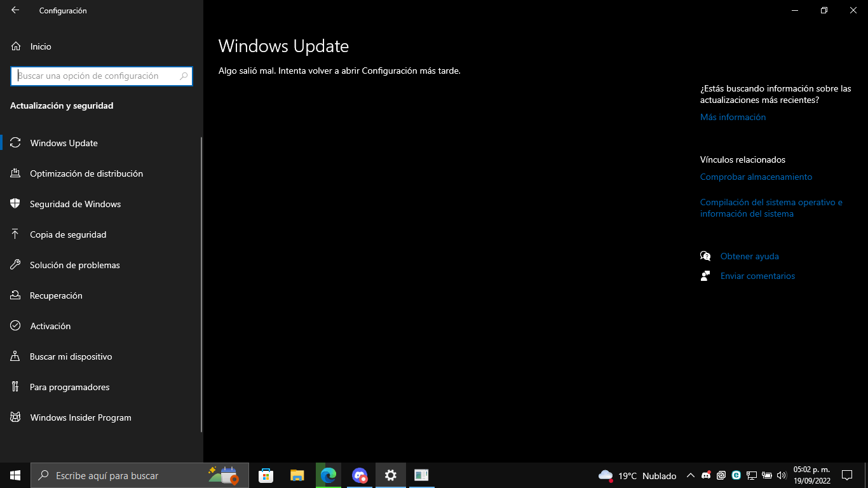Viewport: 868px width, 488px height.
Task: Click the 'Obtener ayuda' link
Action: click(x=750, y=256)
